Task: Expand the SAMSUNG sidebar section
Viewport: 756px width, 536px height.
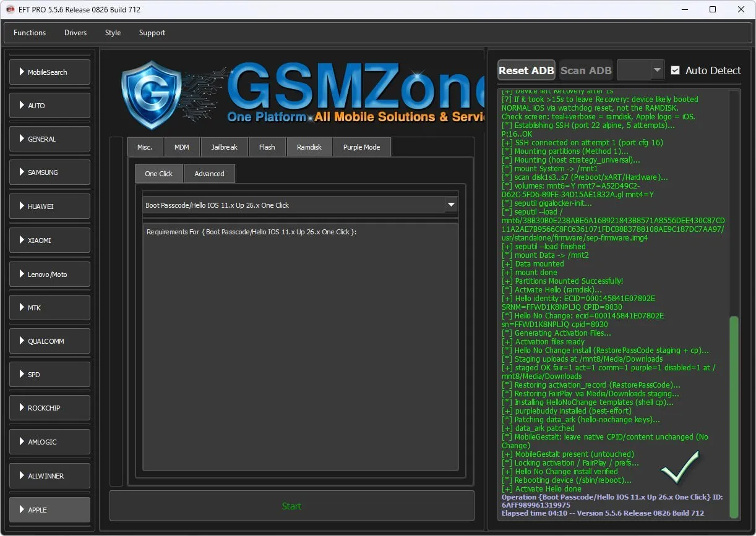Action: click(x=49, y=172)
